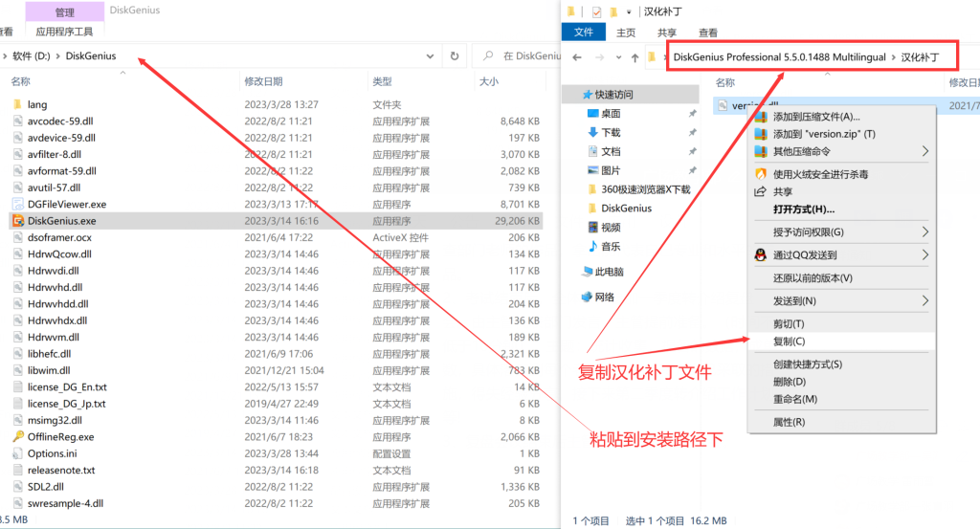Expand 授予访问权限(G) submenu

[841, 231]
